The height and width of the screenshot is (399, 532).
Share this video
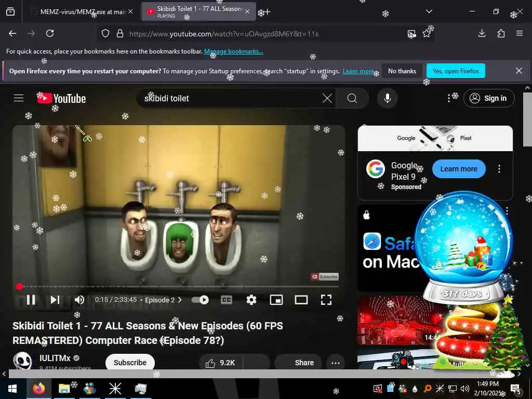(x=298, y=362)
